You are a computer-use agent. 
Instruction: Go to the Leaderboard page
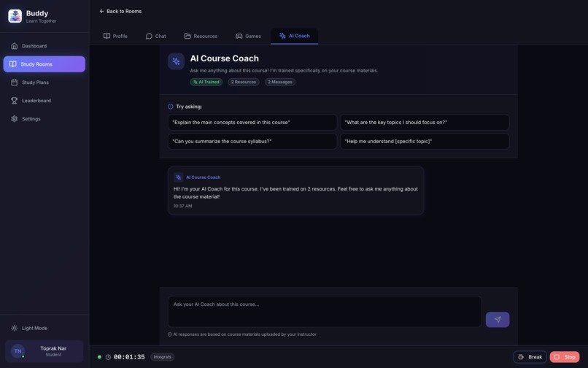pyautogui.click(x=45, y=101)
